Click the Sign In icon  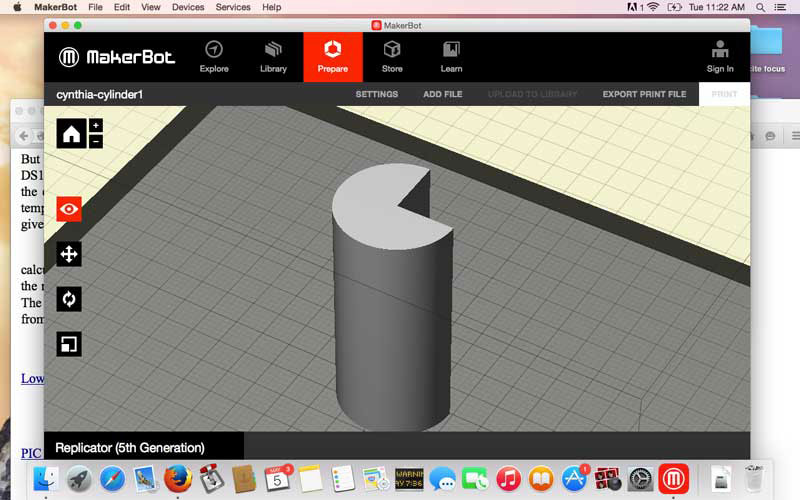720,57
